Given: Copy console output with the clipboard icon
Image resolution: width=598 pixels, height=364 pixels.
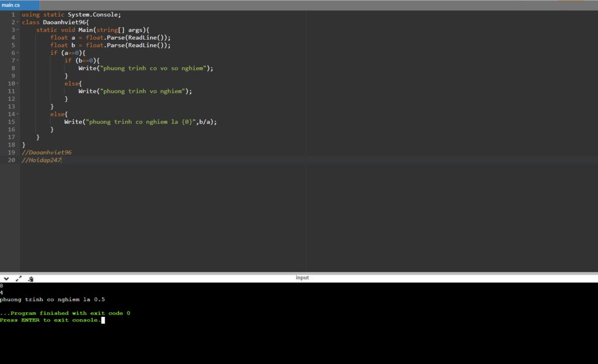Looking at the screenshot, I should pyautogui.click(x=31, y=279).
